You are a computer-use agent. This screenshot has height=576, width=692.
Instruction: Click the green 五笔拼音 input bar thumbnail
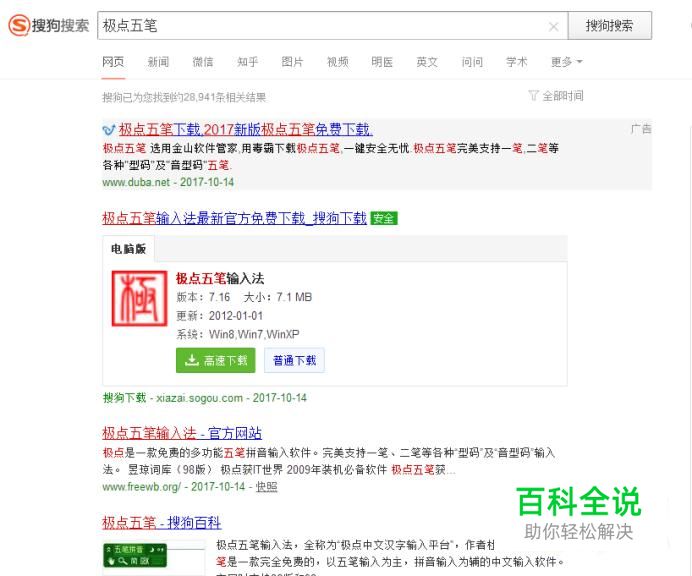pos(135,555)
